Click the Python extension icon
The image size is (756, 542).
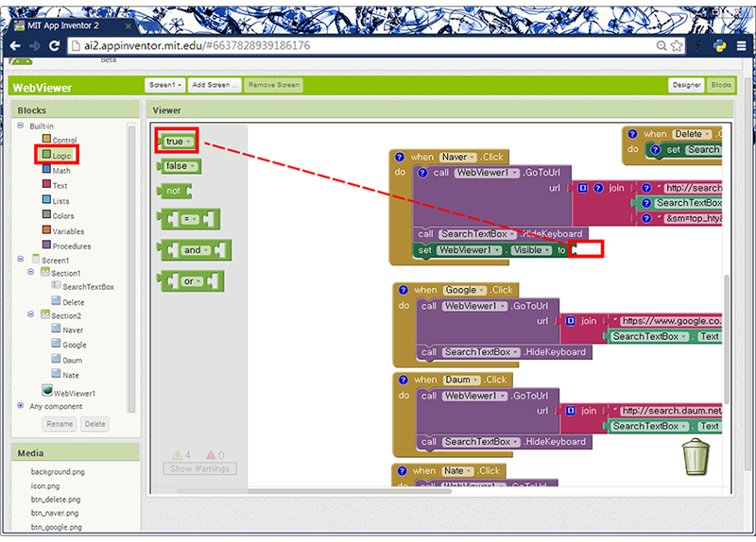coord(719,45)
